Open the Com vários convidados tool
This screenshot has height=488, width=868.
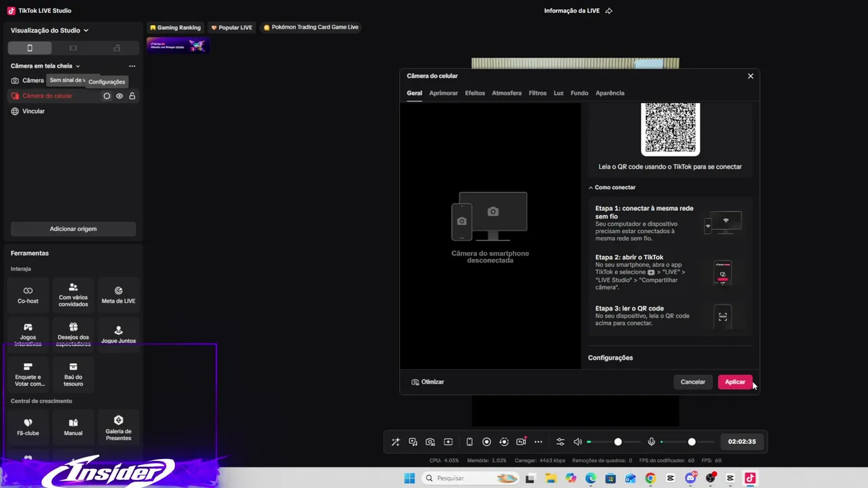click(x=73, y=295)
